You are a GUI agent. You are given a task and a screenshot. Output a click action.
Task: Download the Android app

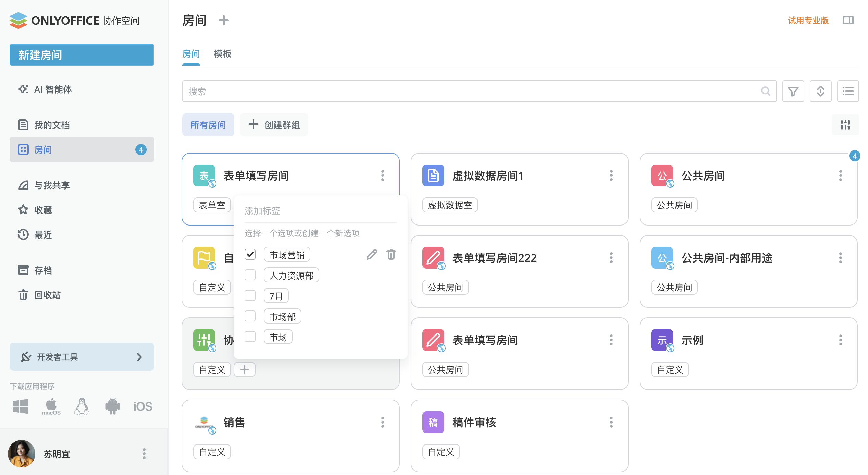coord(112,406)
